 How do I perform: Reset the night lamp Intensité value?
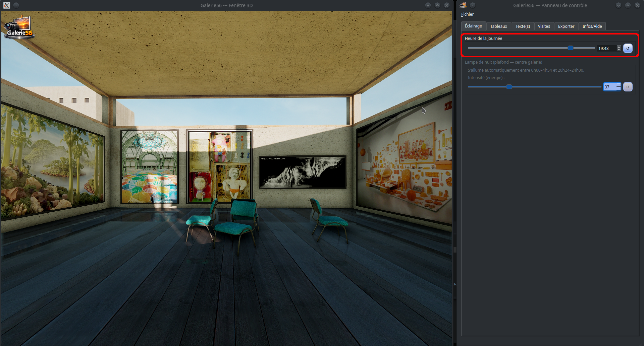(x=628, y=87)
